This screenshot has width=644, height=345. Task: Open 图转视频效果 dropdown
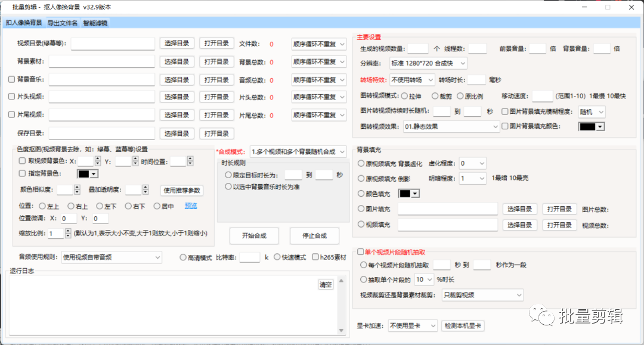451,127
